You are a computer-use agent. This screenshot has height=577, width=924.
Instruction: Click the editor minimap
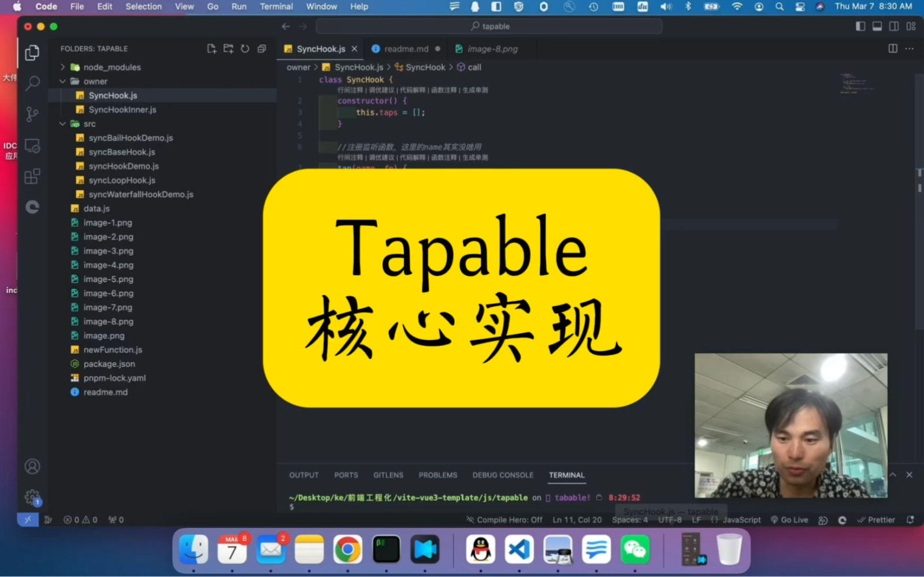(856, 84)
